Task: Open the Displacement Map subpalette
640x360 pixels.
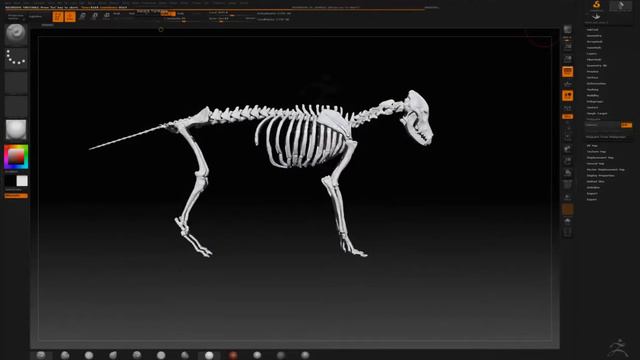Action: click(x=600, y=158)
